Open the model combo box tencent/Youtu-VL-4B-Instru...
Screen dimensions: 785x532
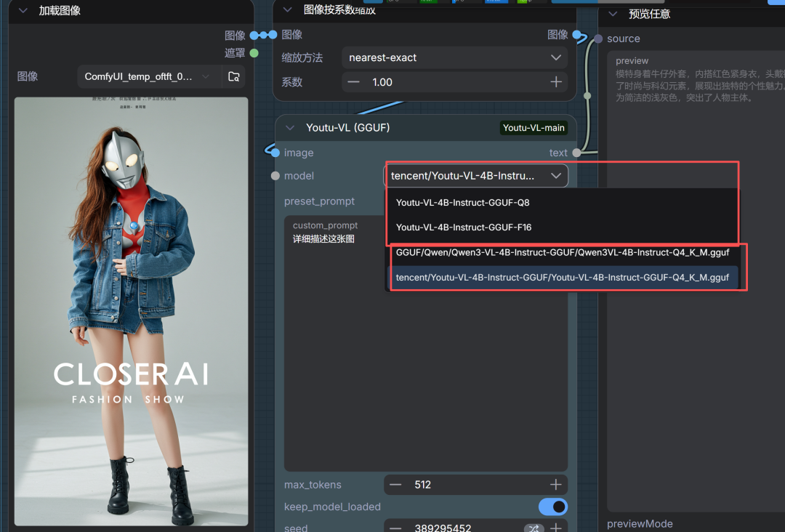(475, 176)
